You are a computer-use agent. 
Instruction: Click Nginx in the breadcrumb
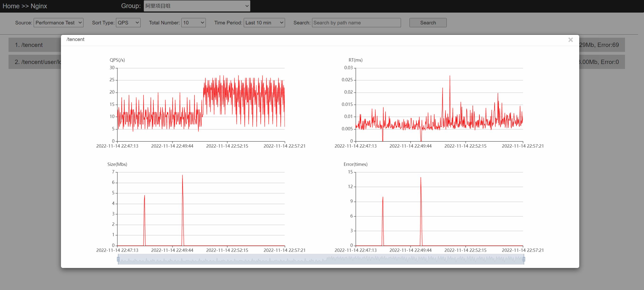pos(39,6)
